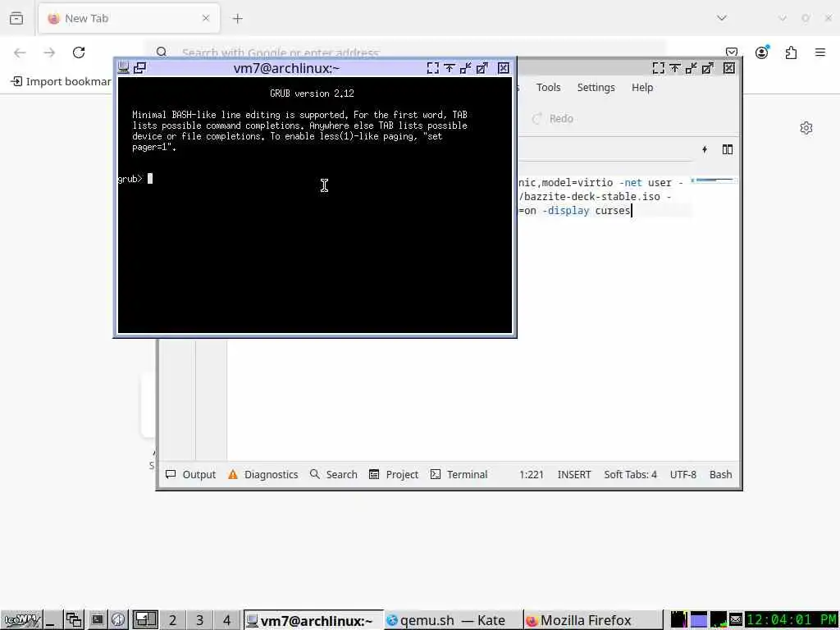Open the Help menu in Kate
Image resolution: width=840 pixels, height=630 pixels.
click(x=641, y=87)
